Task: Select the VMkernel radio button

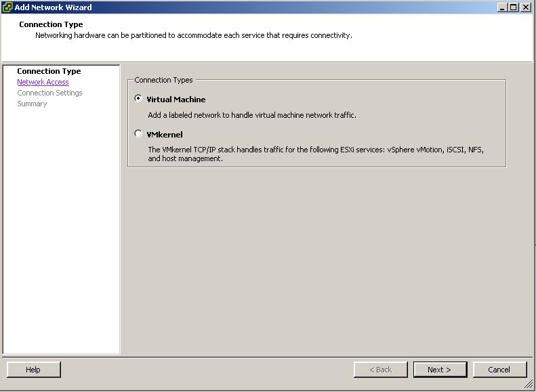Action: (138, 133)
